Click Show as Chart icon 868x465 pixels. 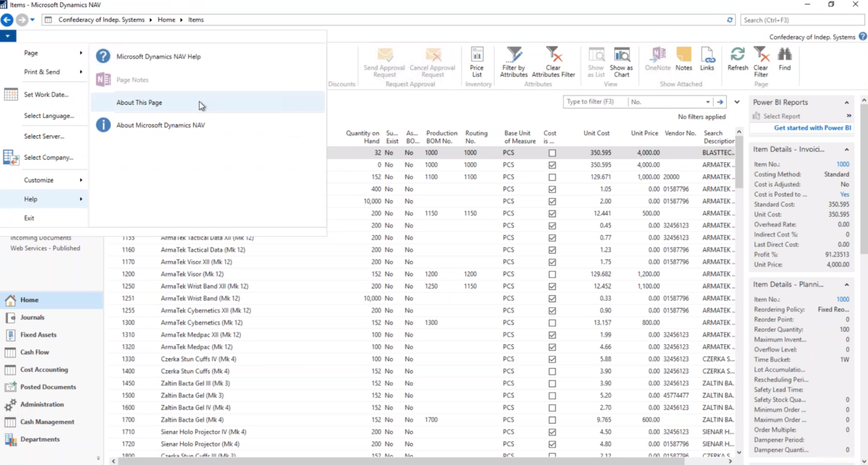pyautogui.click(x=621, y=55)
